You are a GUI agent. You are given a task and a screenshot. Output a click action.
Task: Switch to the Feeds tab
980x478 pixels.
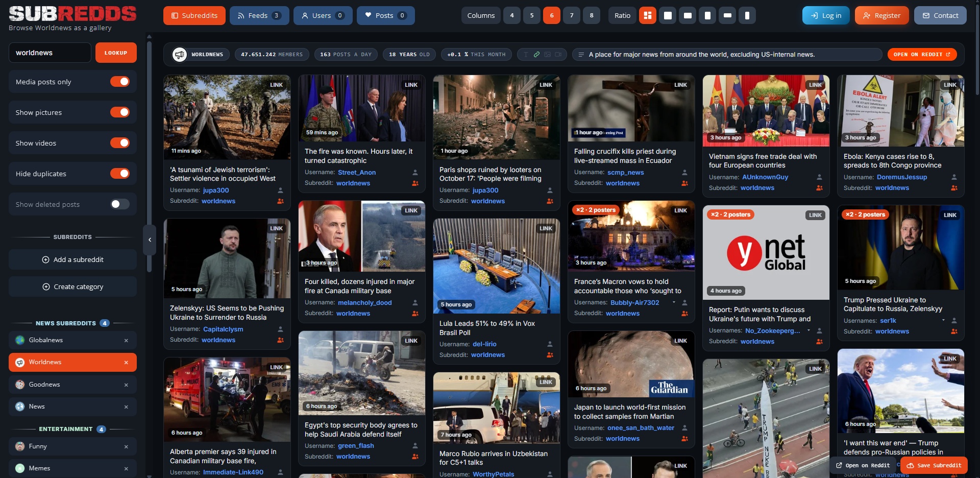pos(259,15)
